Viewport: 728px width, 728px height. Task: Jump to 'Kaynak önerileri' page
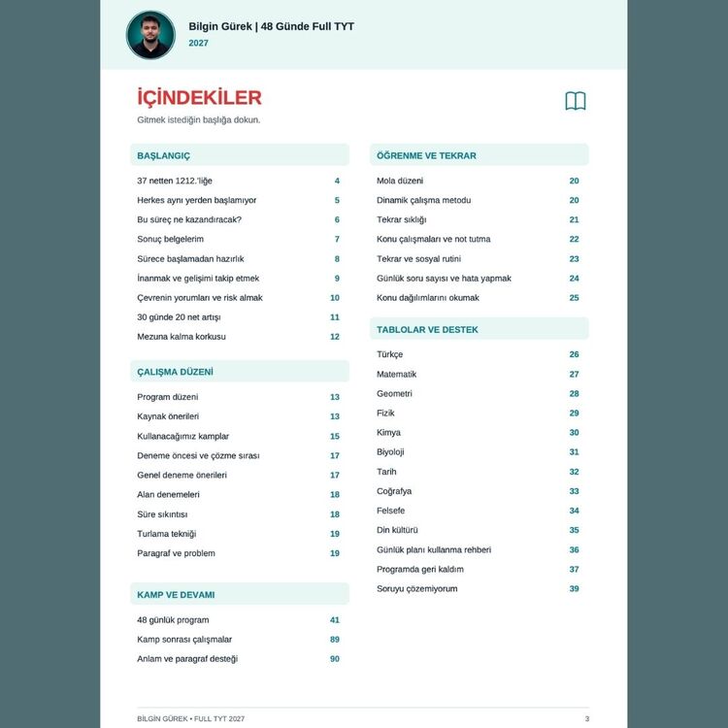(239, 416)
